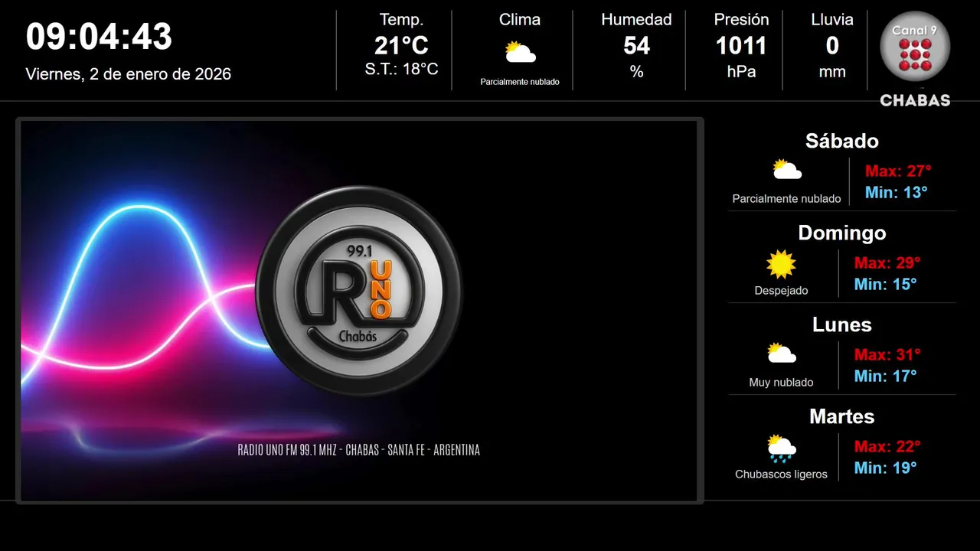Screen dimensions: 980x551
Task: Click the Canal 9 Chabas logo
Action: click(915, 59)
